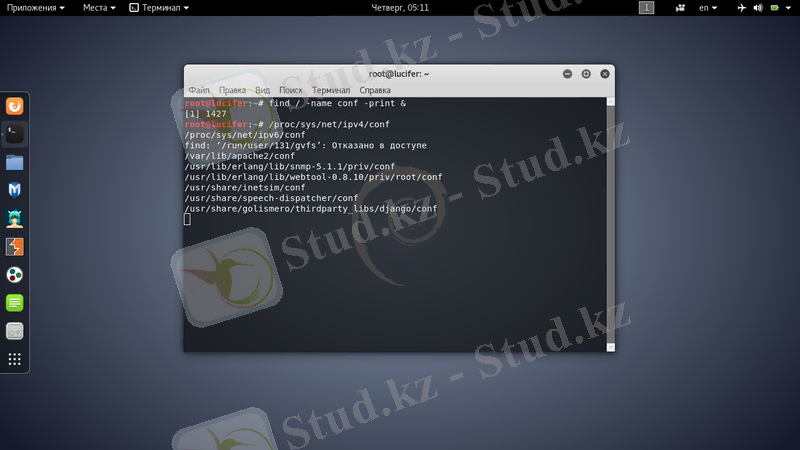This screenshot has height=450, width=800.
Task: Click the battery icon in top bar
Action: point(774,8)
